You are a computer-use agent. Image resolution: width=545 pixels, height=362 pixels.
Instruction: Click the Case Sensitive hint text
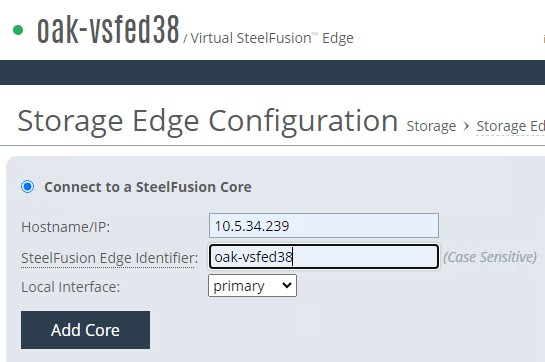pos(490,257)
